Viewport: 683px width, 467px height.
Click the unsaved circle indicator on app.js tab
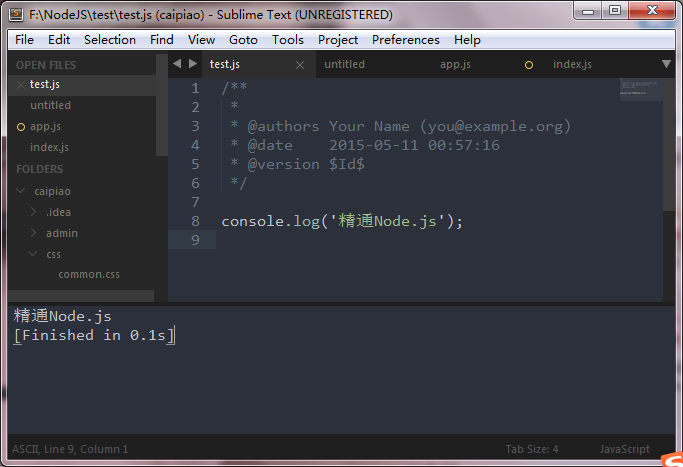click(529, 65)
